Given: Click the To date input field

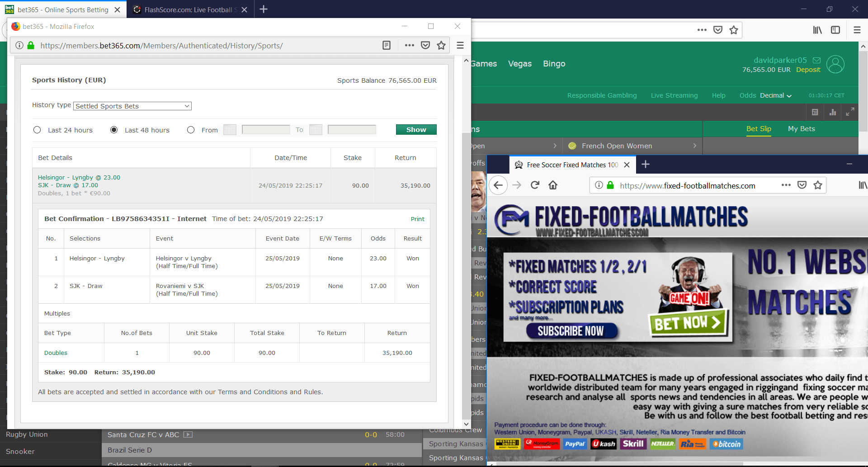Looking at the screenshot, I should click(352, 130).
